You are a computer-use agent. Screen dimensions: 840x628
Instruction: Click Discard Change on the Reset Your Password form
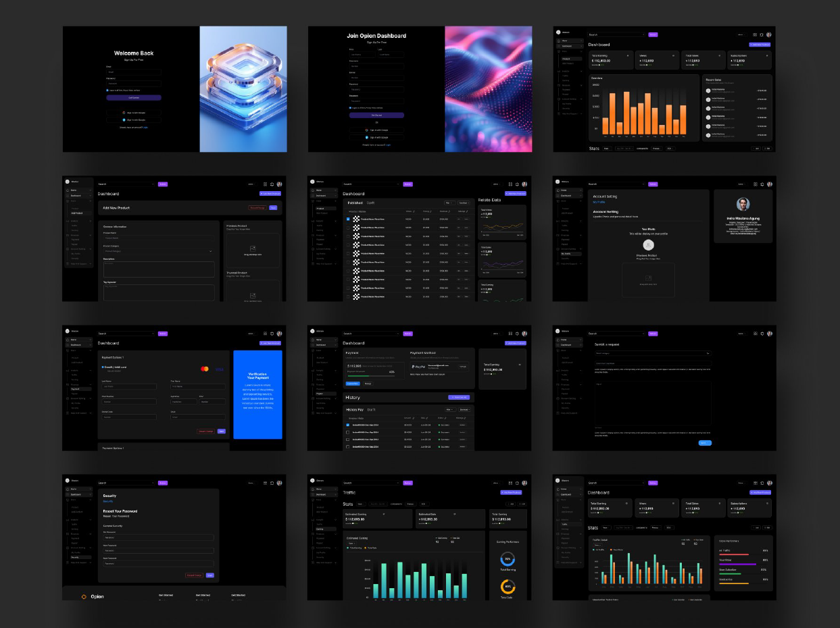point(194,575)
